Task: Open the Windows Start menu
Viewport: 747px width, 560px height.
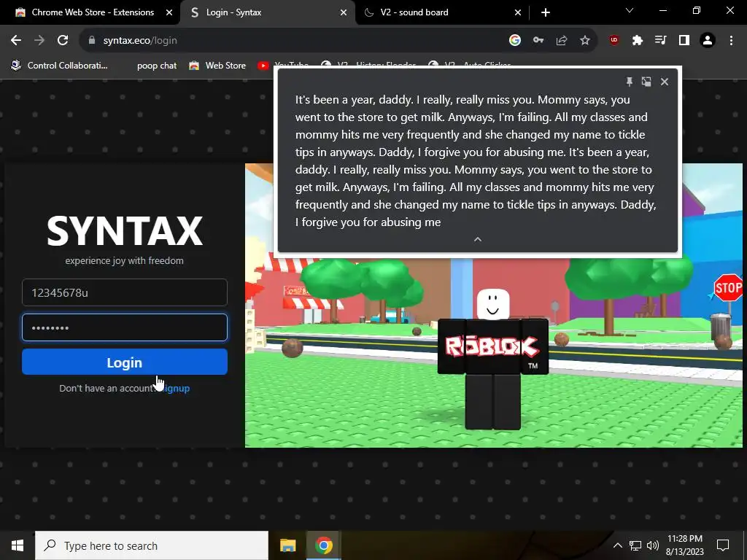Action: pos(18,545)
